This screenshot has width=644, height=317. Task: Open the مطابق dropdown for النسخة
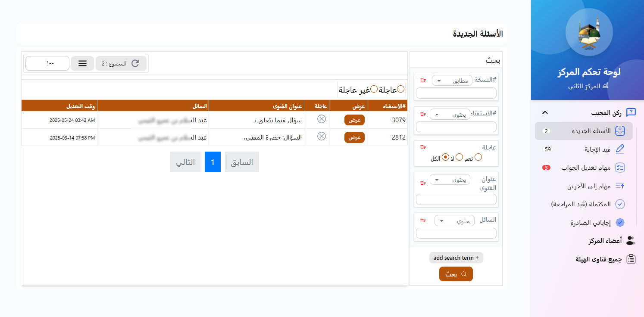pos(452,80)
